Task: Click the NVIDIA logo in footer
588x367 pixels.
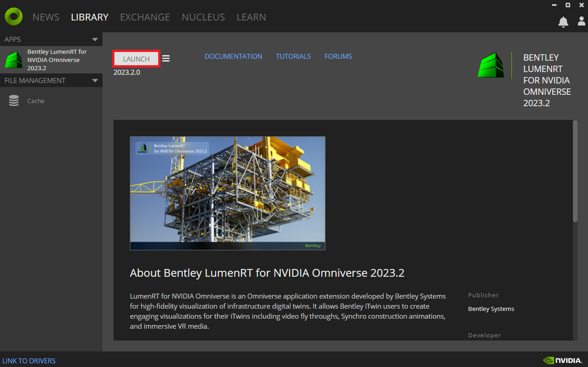Action: coord(562,361)
